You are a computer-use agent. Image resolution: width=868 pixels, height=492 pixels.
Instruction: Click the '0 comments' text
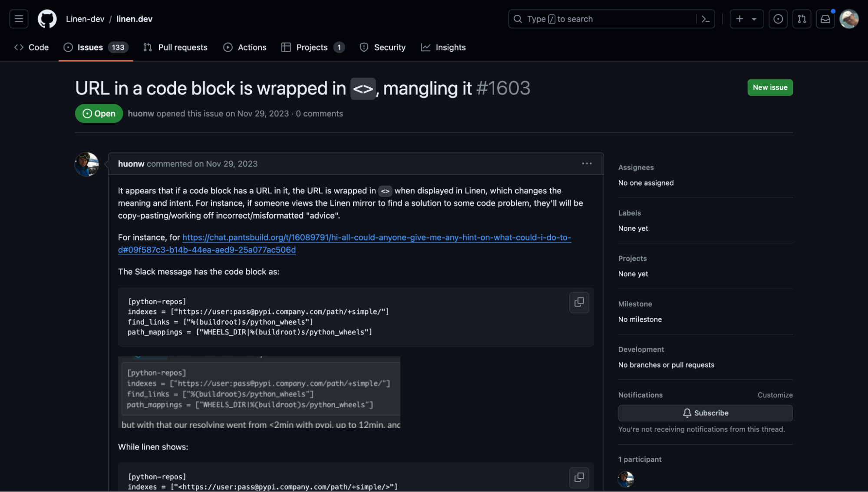click(319, 113)
